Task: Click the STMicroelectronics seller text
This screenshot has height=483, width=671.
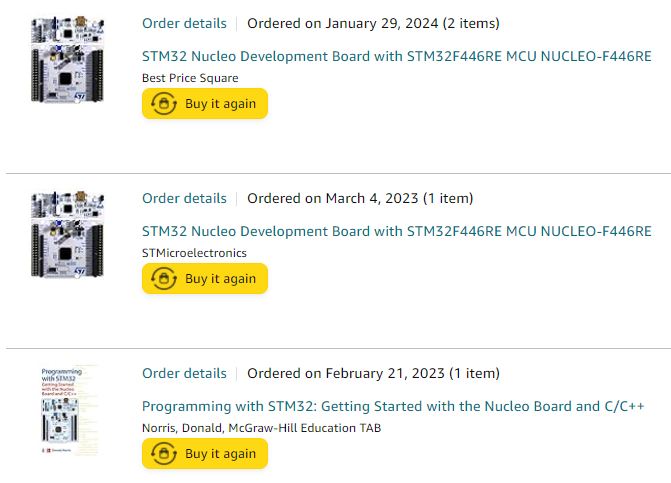Action: 194,253
